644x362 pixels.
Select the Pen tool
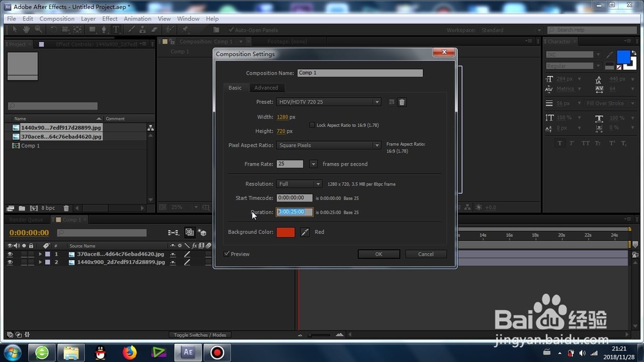104,30
